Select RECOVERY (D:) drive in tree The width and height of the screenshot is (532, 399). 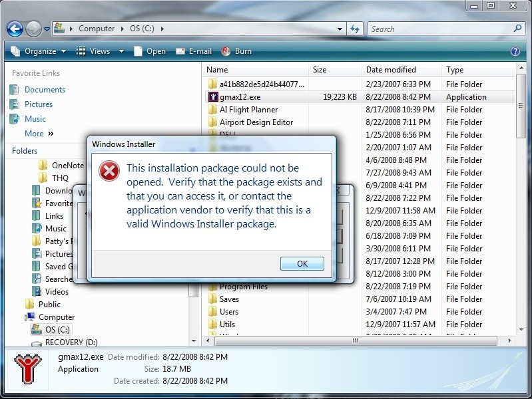pyautogui.click(x=71, y=342)
